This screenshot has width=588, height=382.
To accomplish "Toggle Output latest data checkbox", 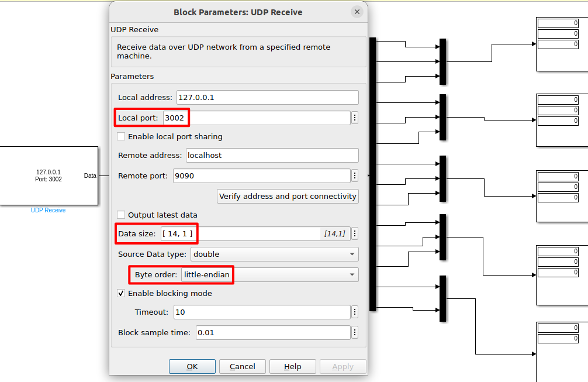I will pos(121,215).
